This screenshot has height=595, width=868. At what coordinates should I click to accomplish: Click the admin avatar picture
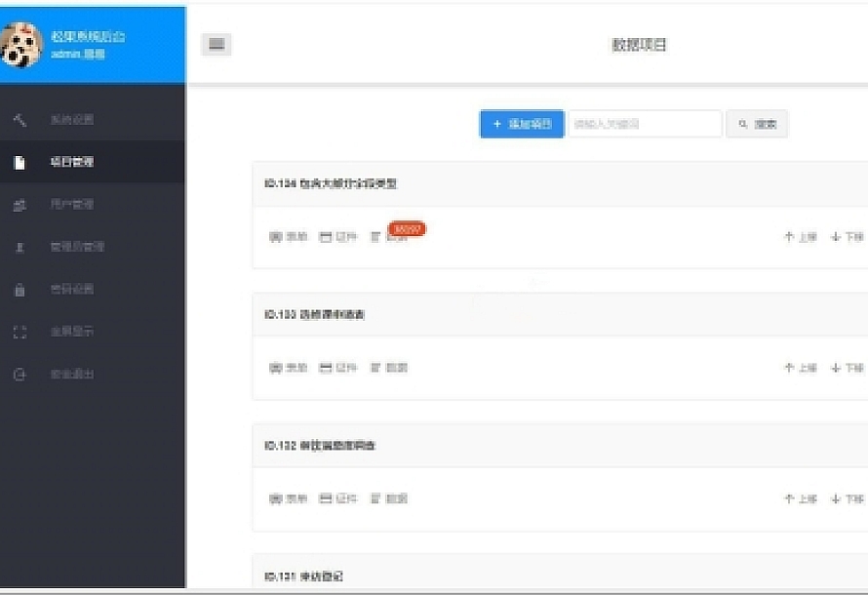coord(21,45)
